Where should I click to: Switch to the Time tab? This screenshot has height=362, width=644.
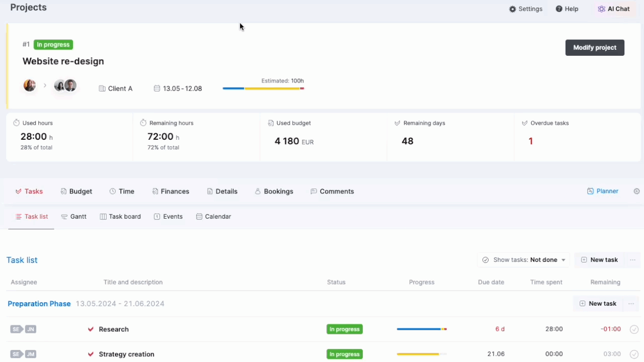[122, 192]
